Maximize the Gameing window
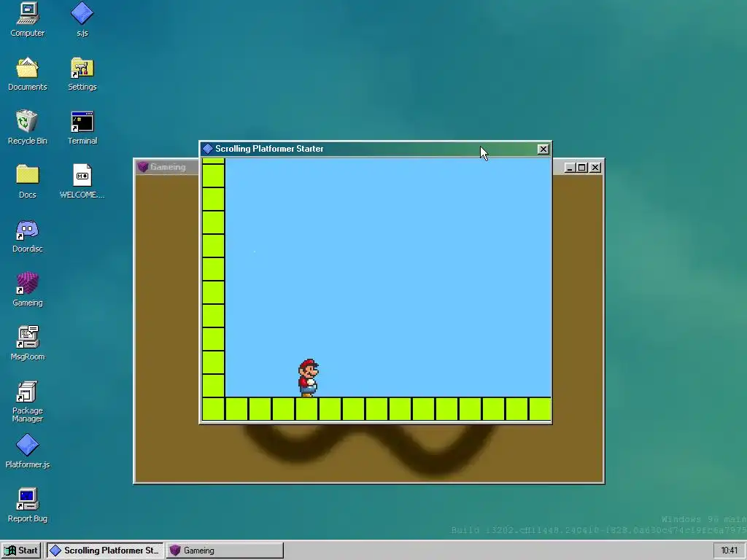The height and width of the screenshot is (560, 747). point(581,168)
